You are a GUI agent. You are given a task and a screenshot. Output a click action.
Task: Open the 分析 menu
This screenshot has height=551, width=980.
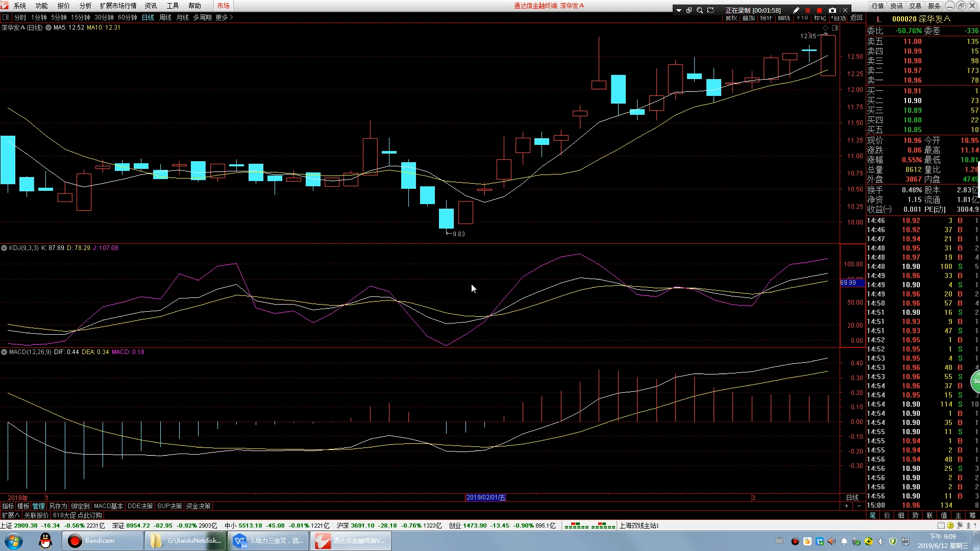tap(85, 6)
